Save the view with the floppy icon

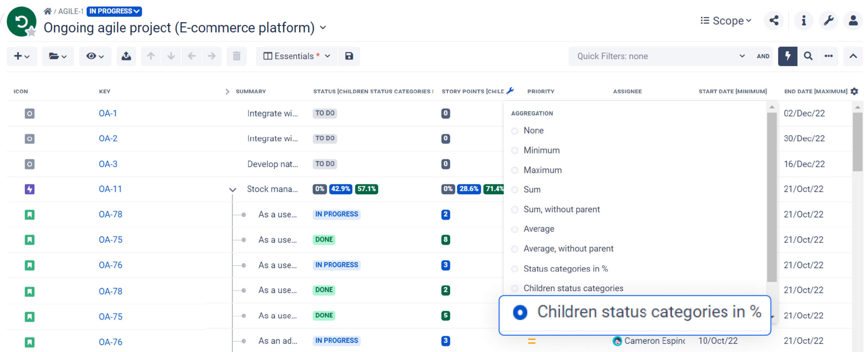tap(349, 56)
